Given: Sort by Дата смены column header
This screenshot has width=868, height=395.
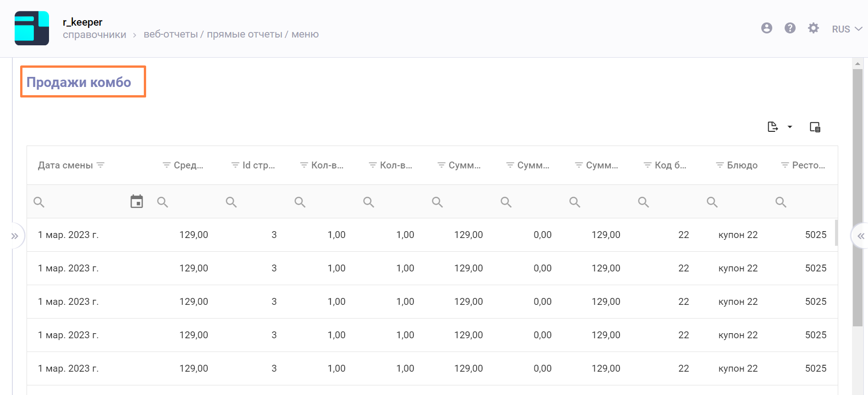Looking at the screenshot, I should point(66,165).
